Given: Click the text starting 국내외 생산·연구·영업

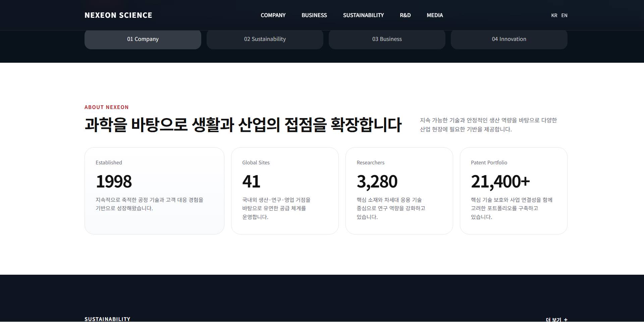Looking at the screenshot, I should 276,208.
